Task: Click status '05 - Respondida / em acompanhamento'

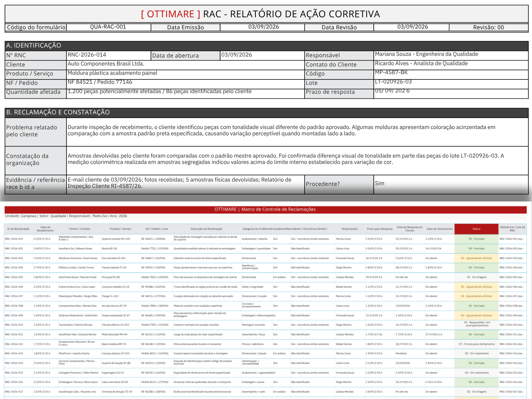Action: click(477, 324)
